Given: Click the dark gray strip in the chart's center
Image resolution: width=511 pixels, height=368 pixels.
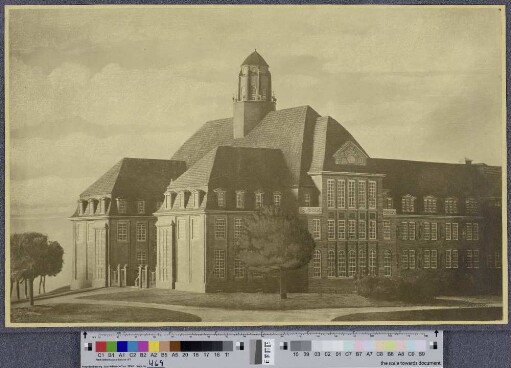Looking at the screenshot, I should pyautogui.click(x=258, y=352).
